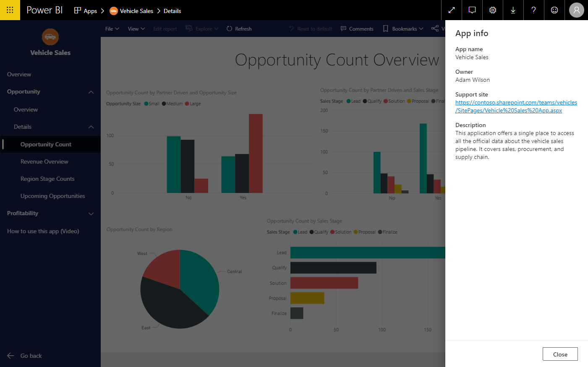
Task: Open the waffle app launcher menu
Action: point(10,10)
